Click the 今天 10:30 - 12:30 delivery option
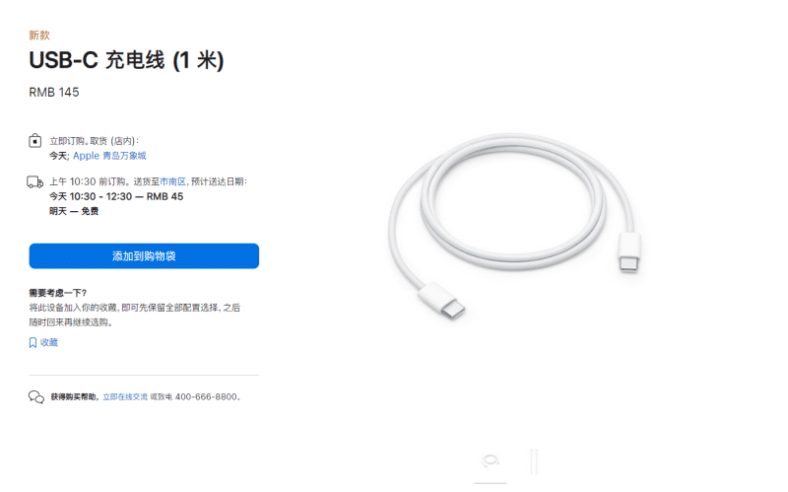Screen dimensions: 788x492 pyautogui.click(x=116, y=196)
